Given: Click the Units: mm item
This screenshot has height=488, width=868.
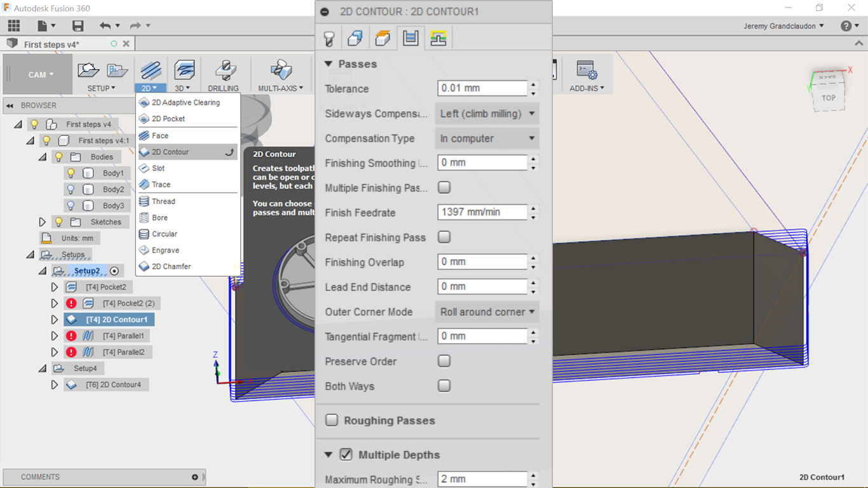Looking at the screenshot, I should (x=70, y=238).
